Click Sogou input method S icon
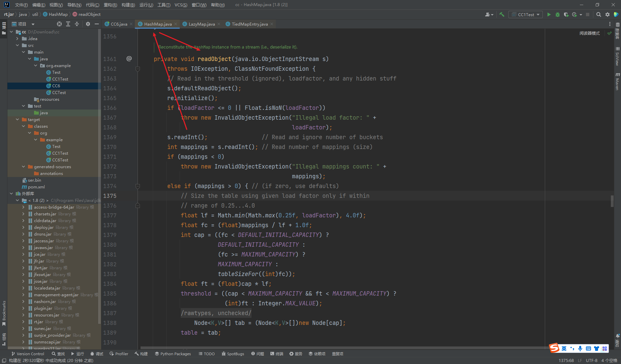Screen dimensions: 621x364 tap(554, 348)
